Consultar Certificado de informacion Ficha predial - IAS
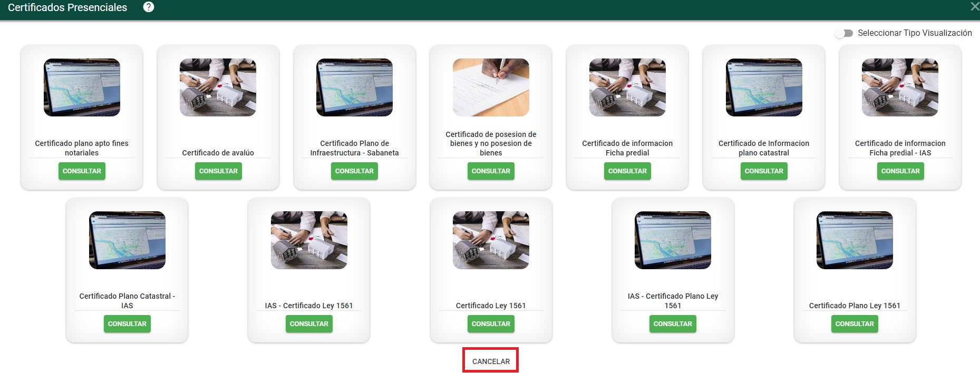 [900, 171]
